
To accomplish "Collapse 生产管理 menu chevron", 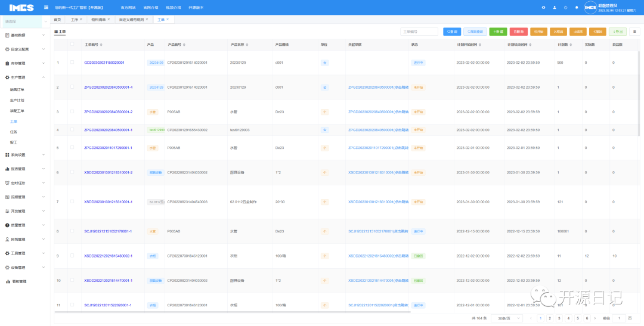I will point(44,77).
